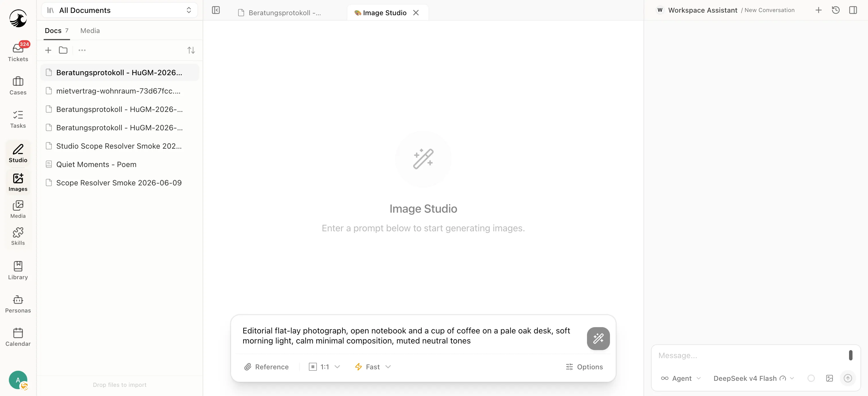The image size is (868, 396).
Task: Close the Image Studio tab
Action: point(416,13)
